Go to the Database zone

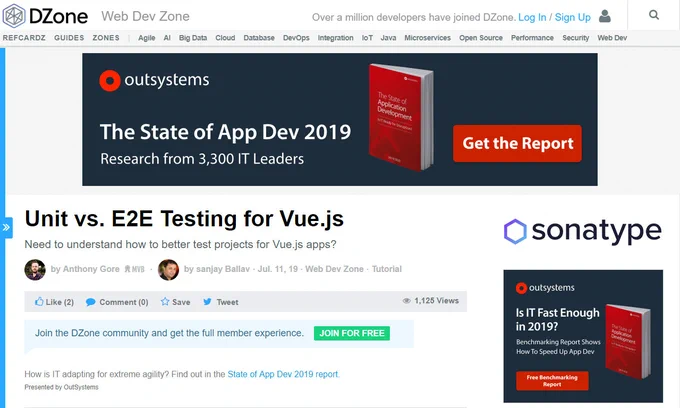[x=259, y=38]
